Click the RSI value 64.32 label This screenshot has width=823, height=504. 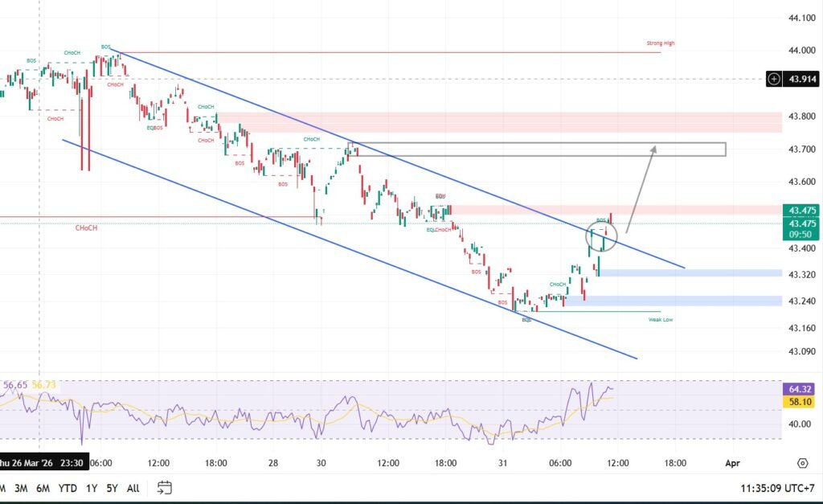[x=799, y=387]
